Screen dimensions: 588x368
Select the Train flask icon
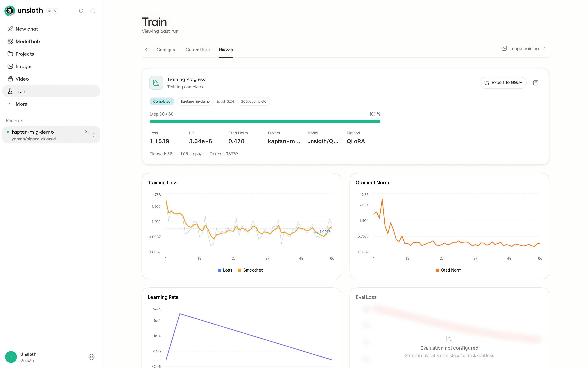tap(10, 91)
